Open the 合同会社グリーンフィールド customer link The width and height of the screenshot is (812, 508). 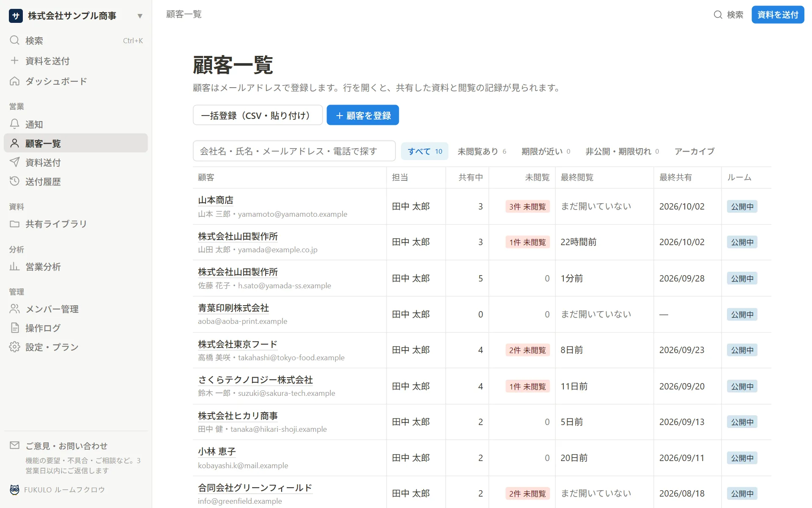pos(255,488)
